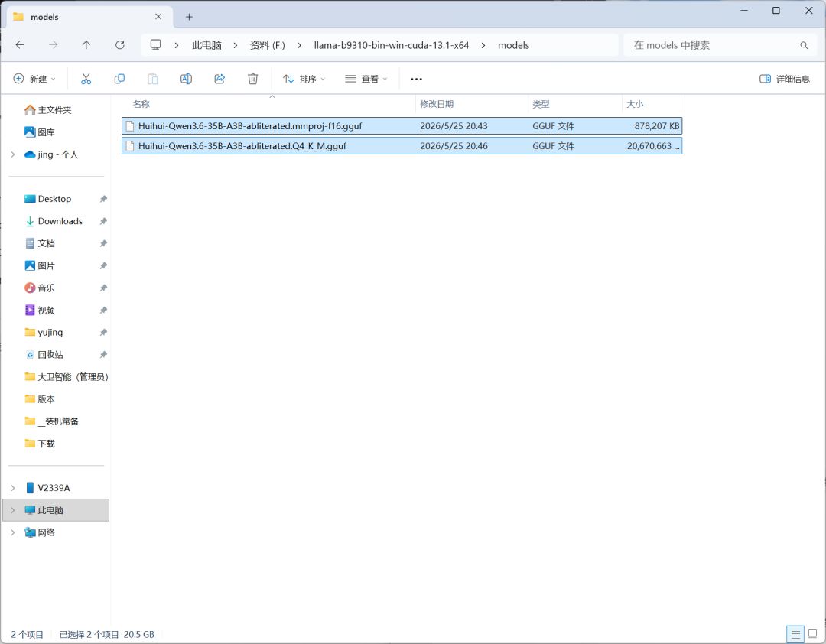Toggle the 详细信息 details pane

click(x=785, y=79)
